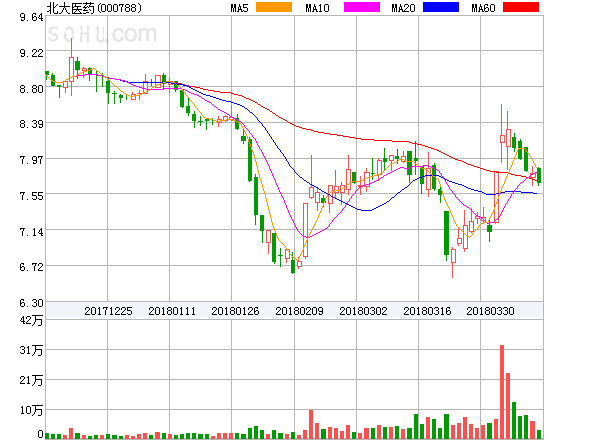600x440 pixels.
Task: Click the MA10 legend label
Action: click(x=317, y=8)
